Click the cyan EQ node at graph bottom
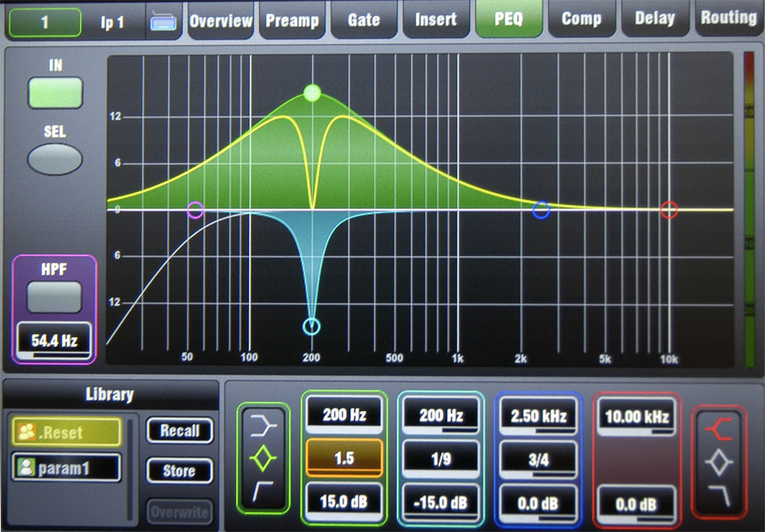Screen dimensions: 765x532 (x=312, y=326)
